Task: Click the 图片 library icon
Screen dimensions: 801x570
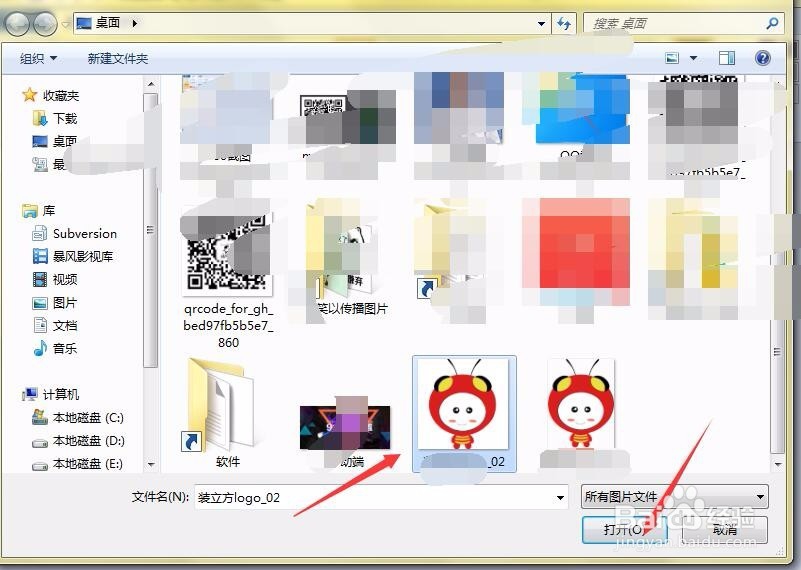Action: 40,303
